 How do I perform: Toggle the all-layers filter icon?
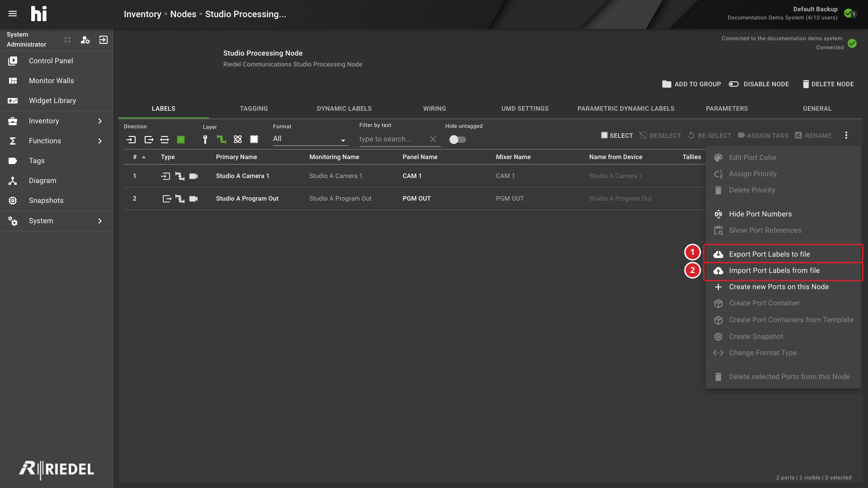(x=254, y=140)
